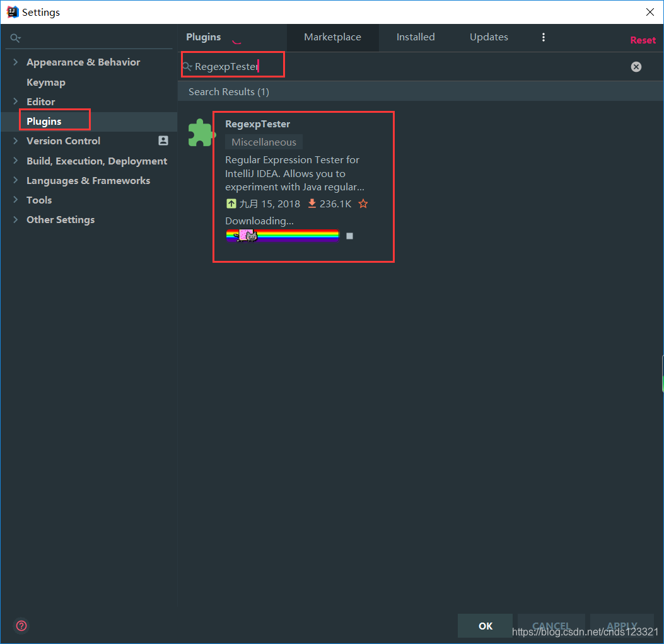Focus the RegexpTester plugin search field

407,66
